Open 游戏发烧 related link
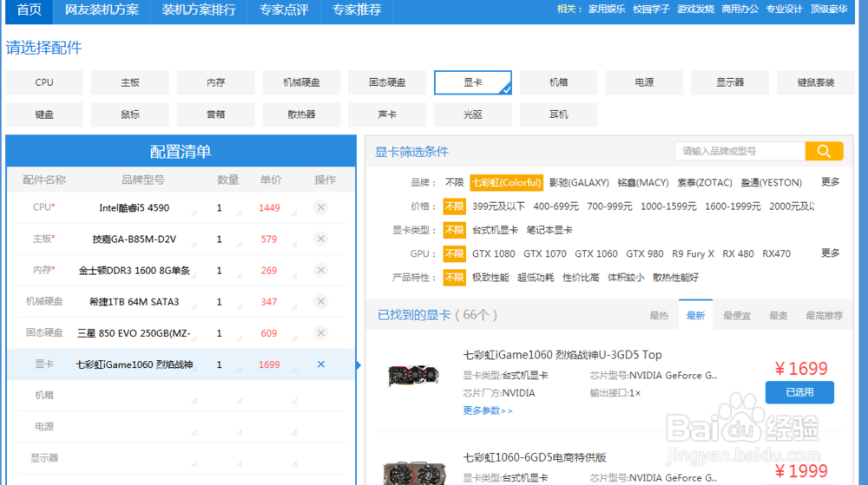The width and height of the screenshot is (868, 485). pos(695,9)
